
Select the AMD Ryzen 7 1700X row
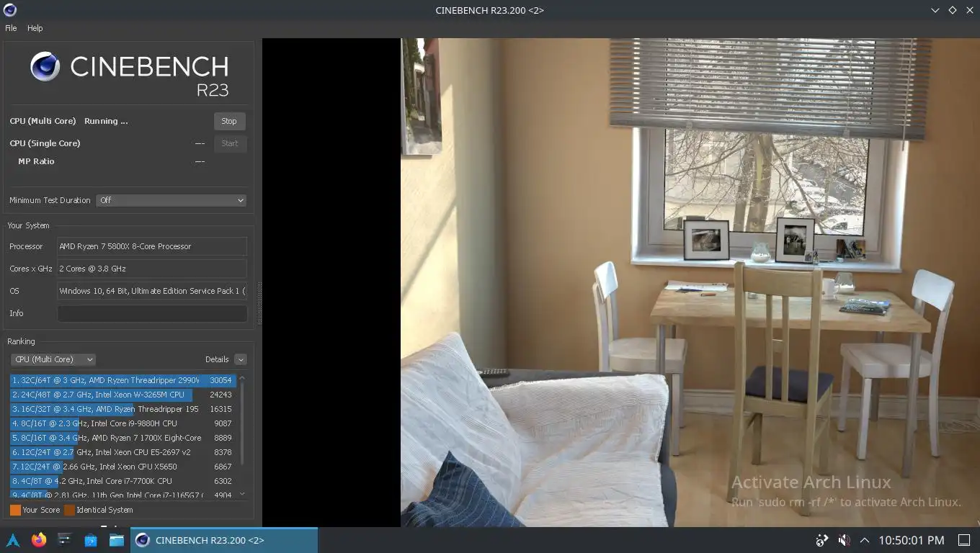[123, 438]
